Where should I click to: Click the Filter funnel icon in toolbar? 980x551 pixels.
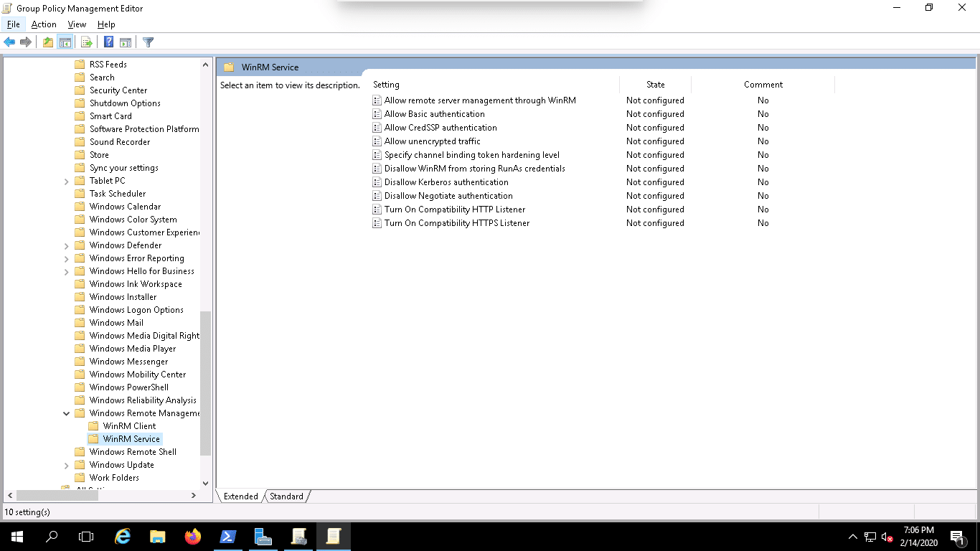coord(149,42)
